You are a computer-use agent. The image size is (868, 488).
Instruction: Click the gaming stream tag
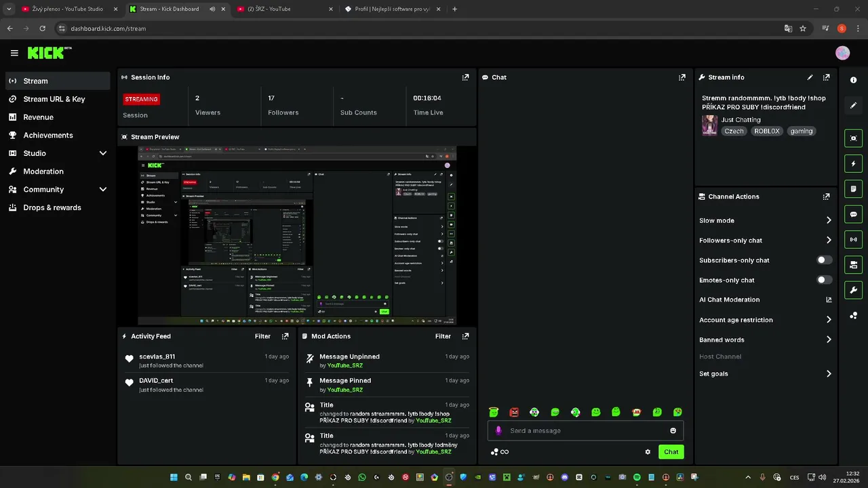click(801, 131)
